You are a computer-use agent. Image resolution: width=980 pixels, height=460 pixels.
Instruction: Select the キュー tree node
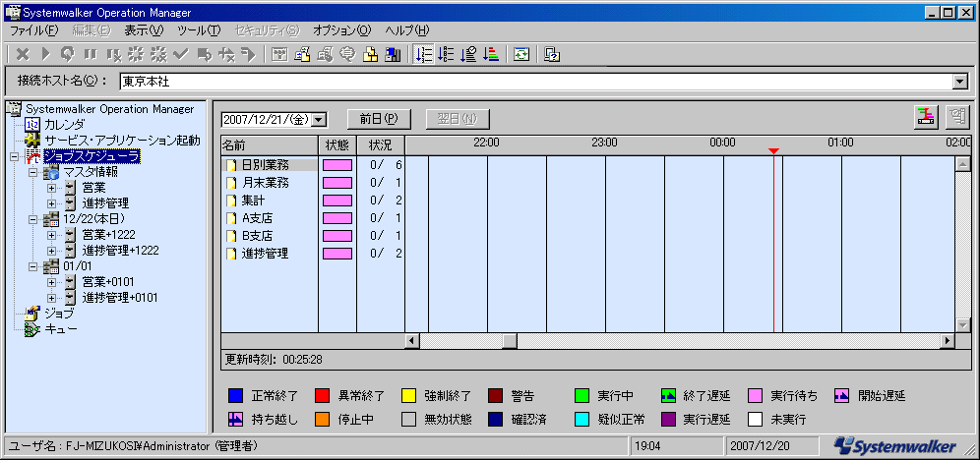61,329
